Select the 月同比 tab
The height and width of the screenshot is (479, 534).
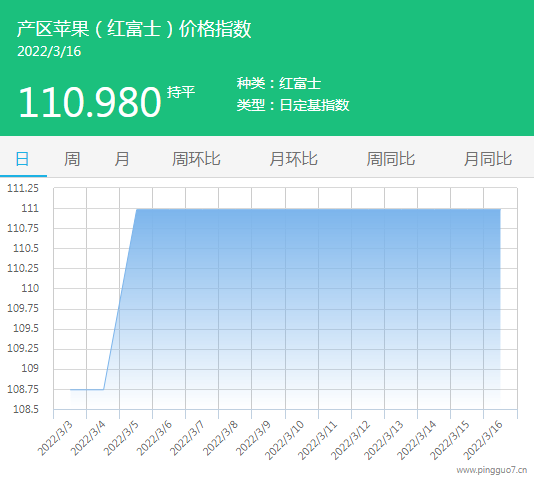coord(488,159)
